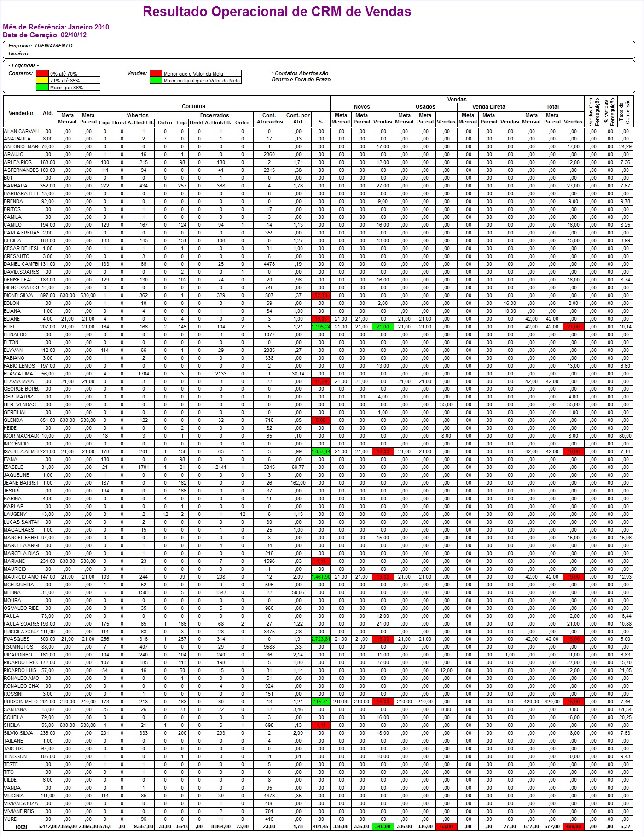
Task: Click the '35,00' used sales value for GER_VENDAS
Action: point(446,404)
